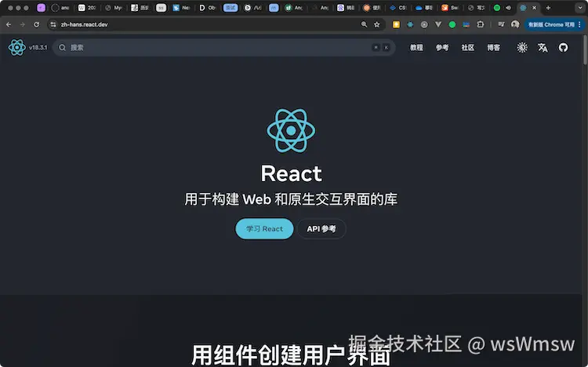Switch to the 'Ob' tab with D icon
588x367 pixels.
[208, 8]
